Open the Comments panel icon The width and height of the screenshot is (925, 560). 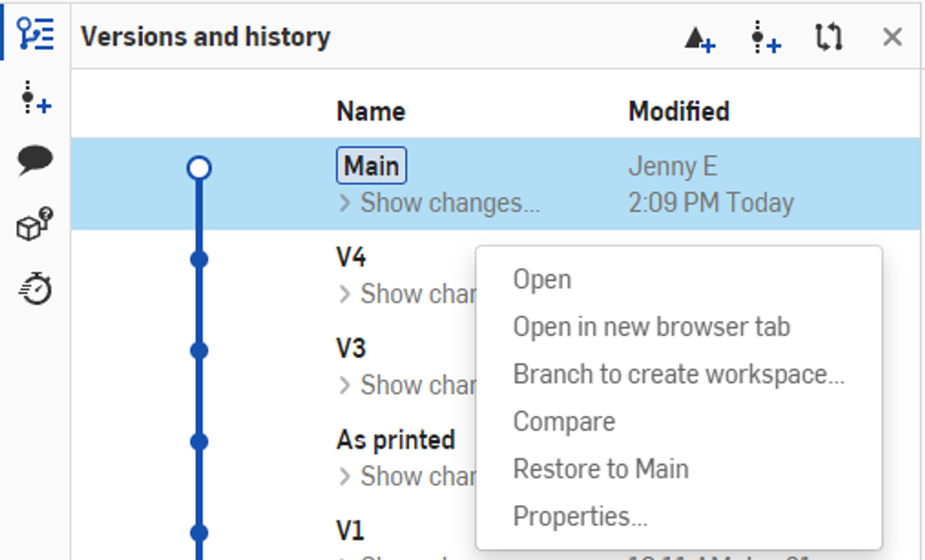[x=35, y=160]
